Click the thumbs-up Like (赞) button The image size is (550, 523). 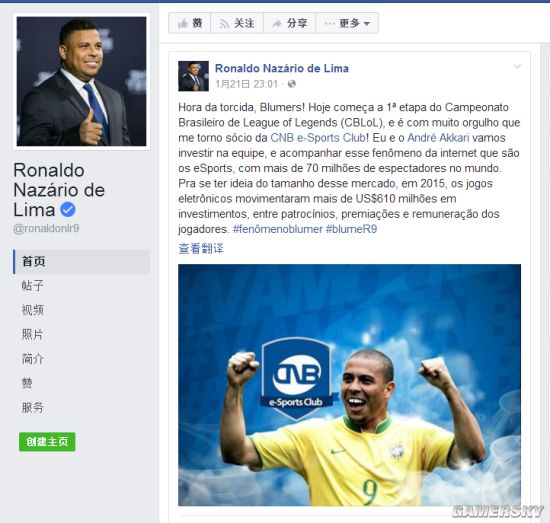click(x=189, y=23)
